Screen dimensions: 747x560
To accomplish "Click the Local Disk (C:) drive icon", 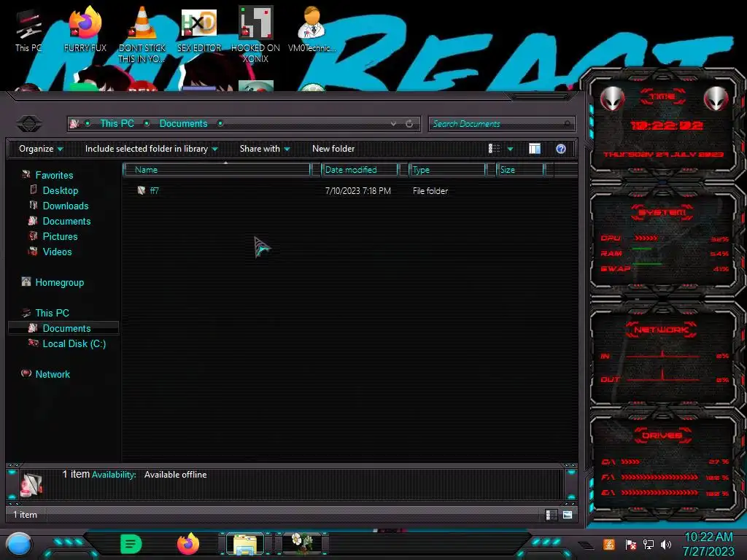I will (34, 343).
